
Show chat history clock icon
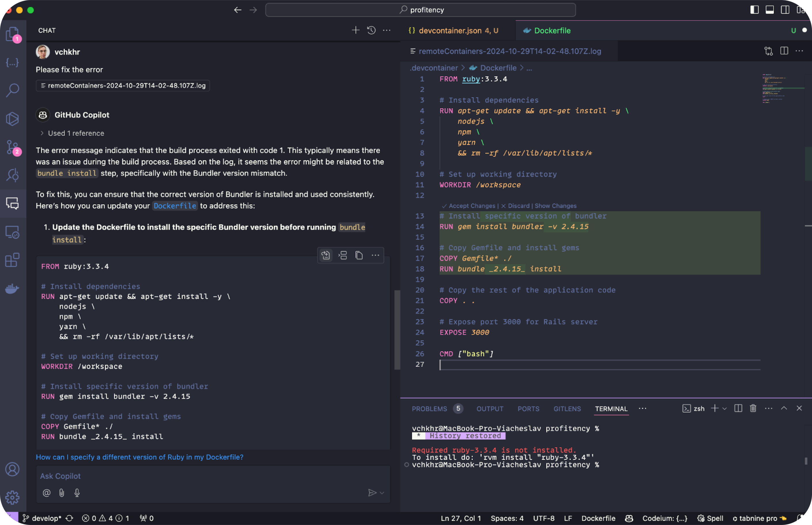click(x=371, y=30)
